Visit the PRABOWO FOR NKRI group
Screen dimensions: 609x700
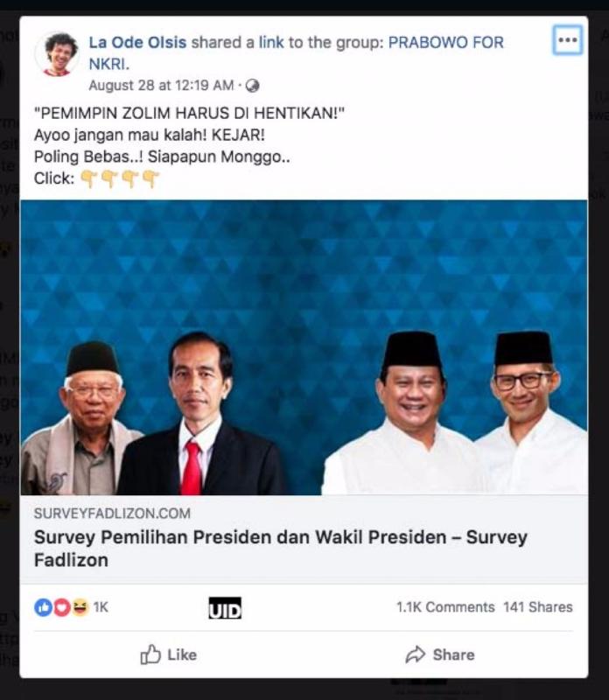coord(296,53)
